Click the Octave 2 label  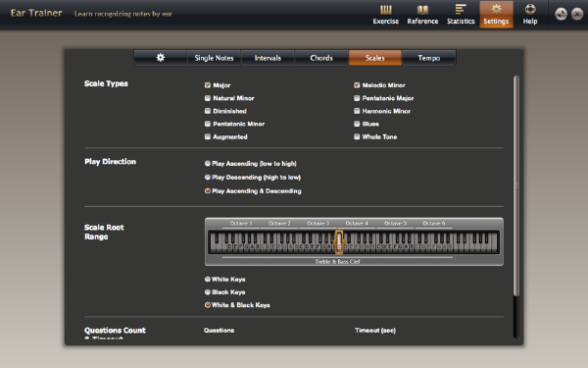point(279,223)
